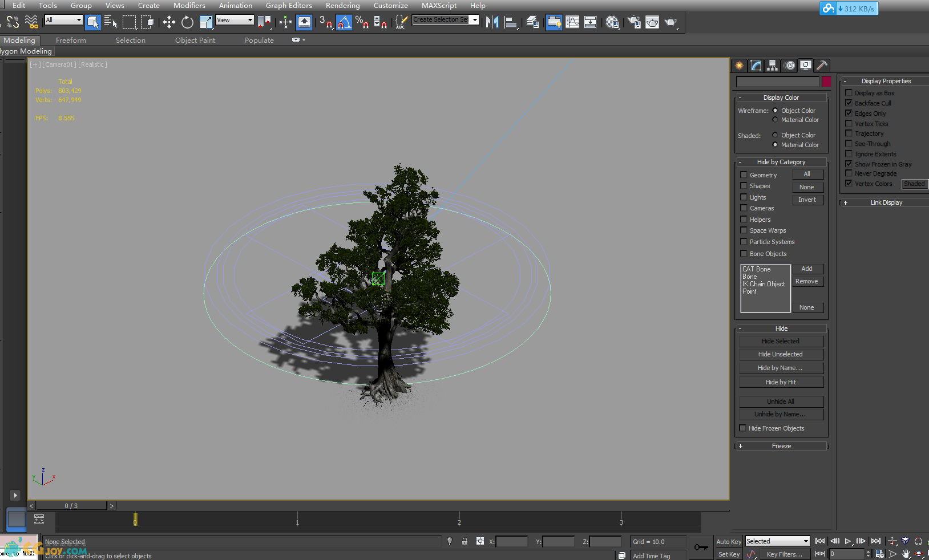Expand the Freeze rollout
Viewport: 929px width, 560px height.
tap(781, 446)
